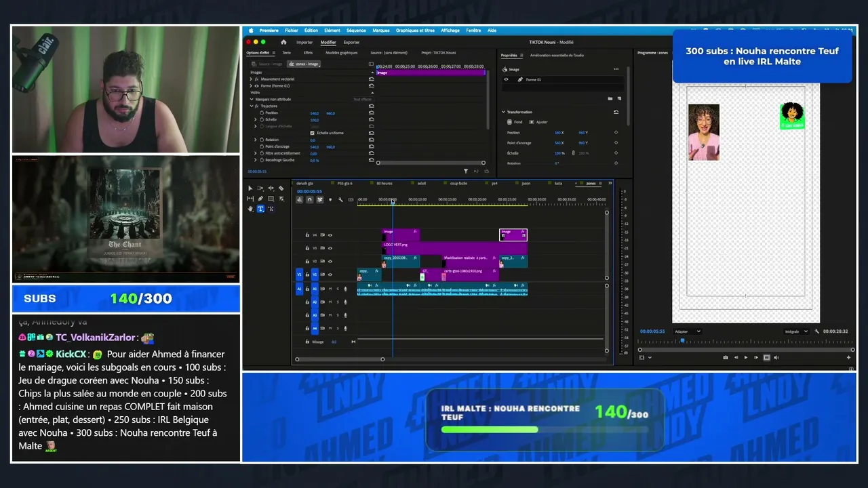This screenshot has width=868, height=488.
Task: Collapse the Trajectoire effect group
Action: point(251,106)
